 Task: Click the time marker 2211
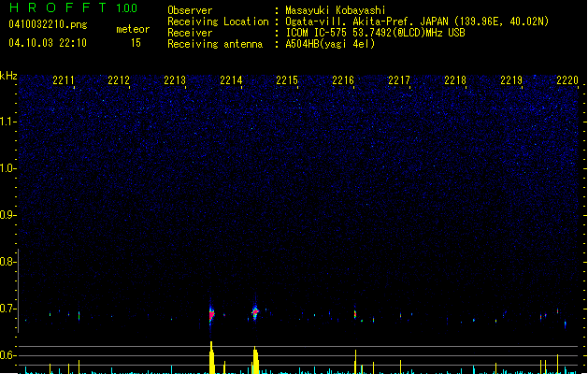[64, 80]
